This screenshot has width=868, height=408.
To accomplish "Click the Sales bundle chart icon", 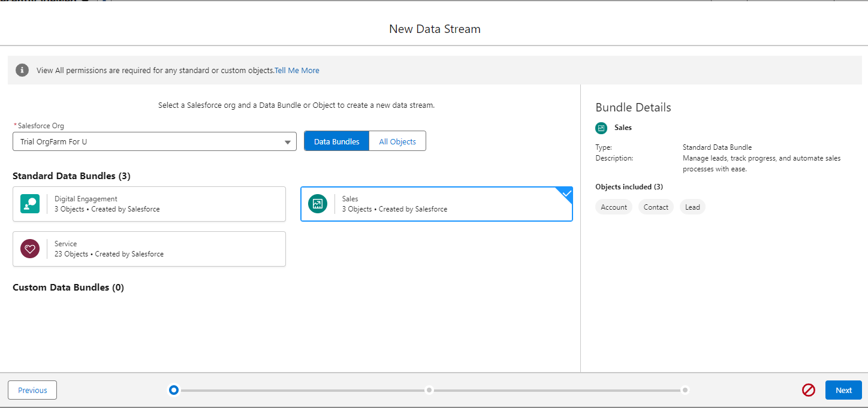I will coord(318,204).
